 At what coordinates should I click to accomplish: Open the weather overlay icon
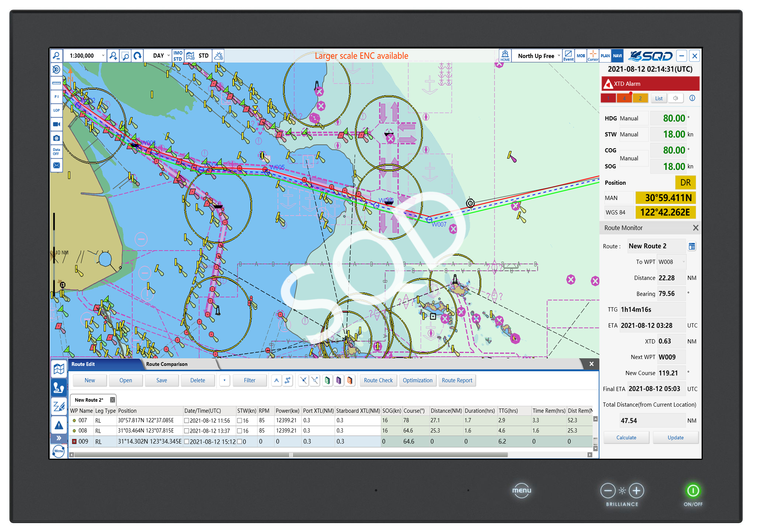tap(219, 56)
